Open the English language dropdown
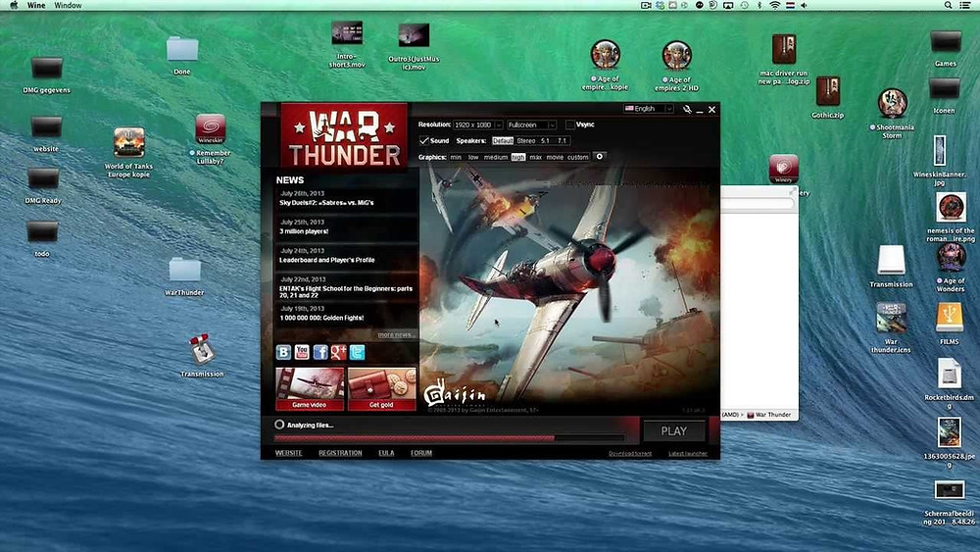980x552 pixels. click(x=649, y=109)
